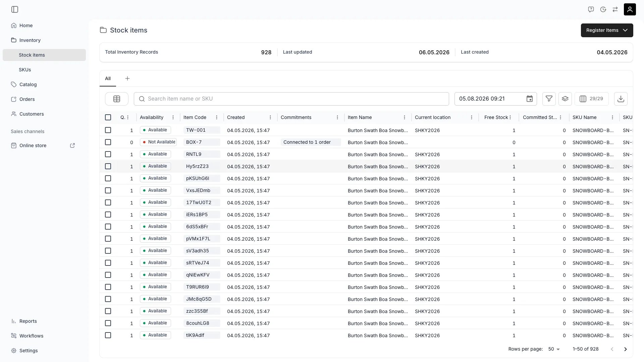The height and width of the screenshot is (362, 644).
Task: Select the tlK9AdIf row checkbox
Action: 108,335
